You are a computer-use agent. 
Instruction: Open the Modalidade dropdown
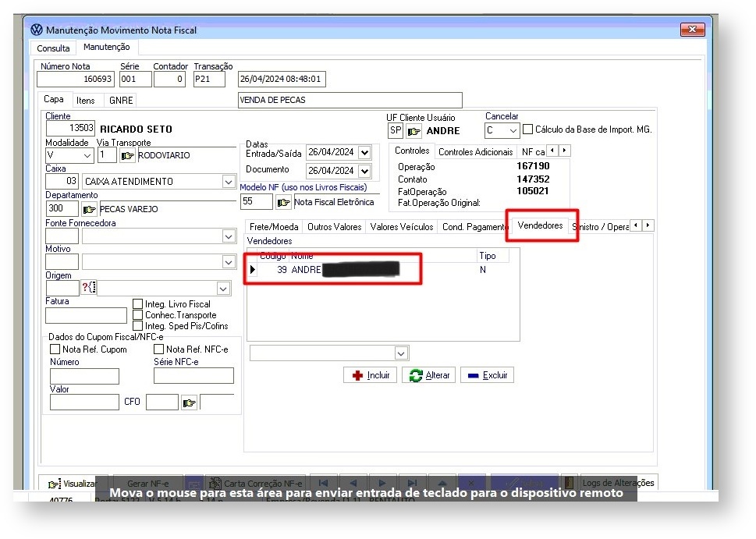(x=87, y=156)
